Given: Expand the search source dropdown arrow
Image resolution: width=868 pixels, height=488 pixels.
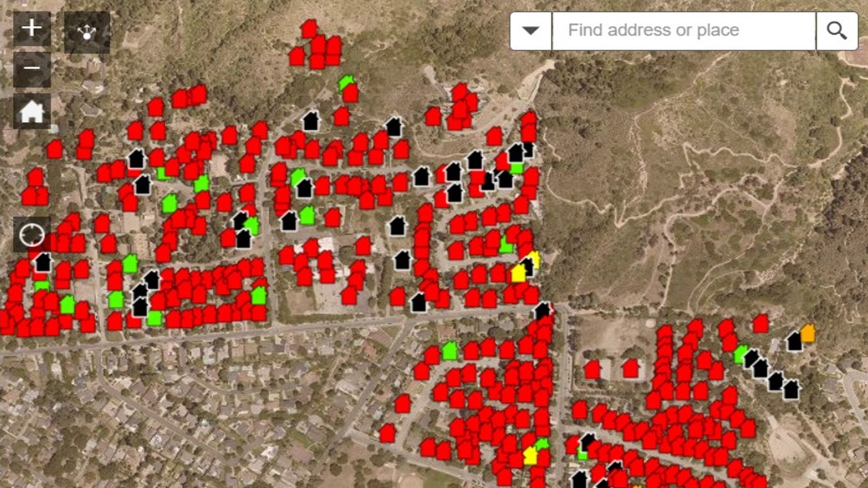Looking at the screenshot, I should click(531, 30).
